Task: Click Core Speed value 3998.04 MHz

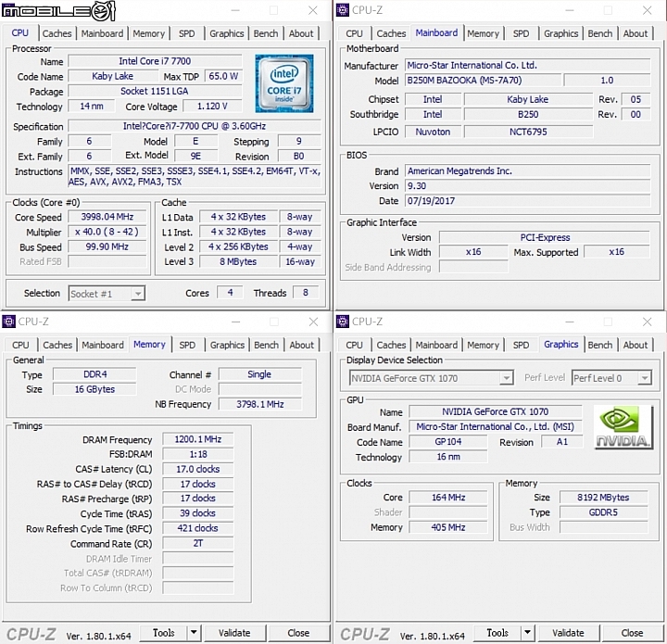Action: pyautogui.click(x=107, y=217)
